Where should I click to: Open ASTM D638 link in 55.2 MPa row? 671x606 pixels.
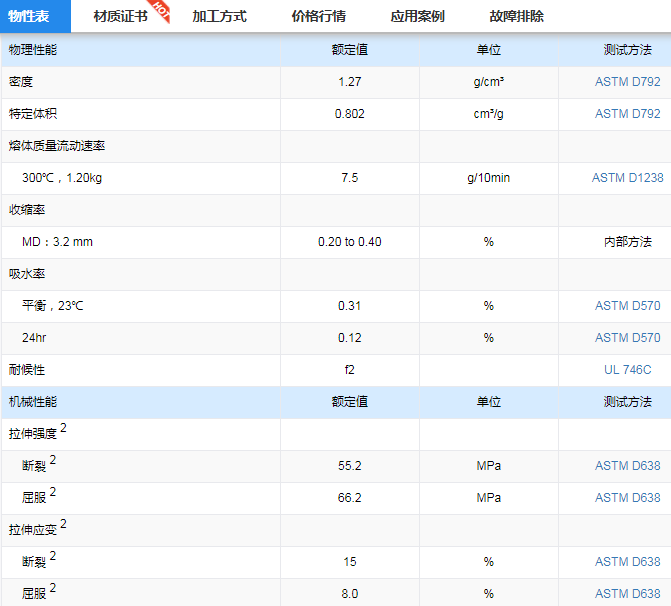coord(627,466)
